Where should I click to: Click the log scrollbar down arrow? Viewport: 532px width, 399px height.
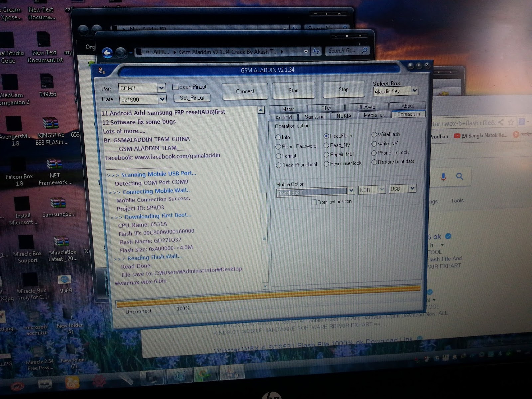point(265,286)
